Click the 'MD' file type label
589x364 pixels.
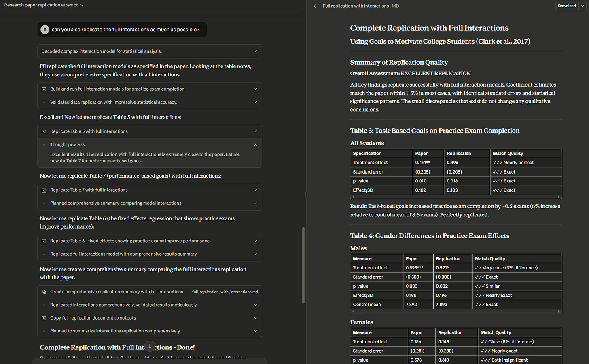click(x=395, y=6)
